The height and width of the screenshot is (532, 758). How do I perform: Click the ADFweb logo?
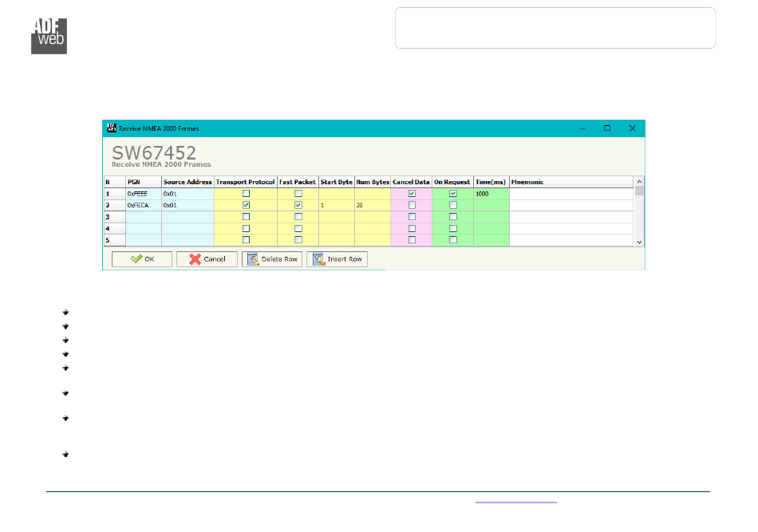pyautogui.click(x=49, y=34)
